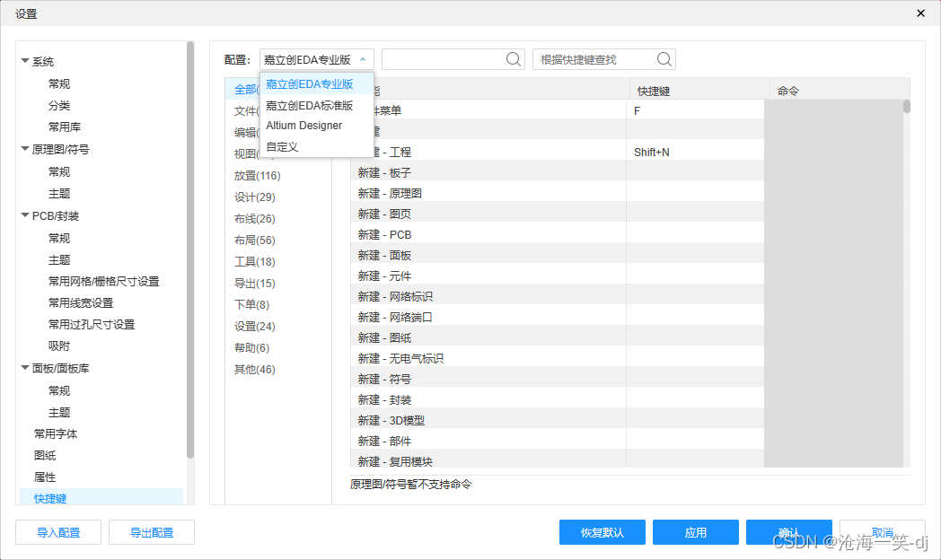Click the 新建 - PCB row
The height and width of the screenshot is (560, 941).
tap(557, 234)
